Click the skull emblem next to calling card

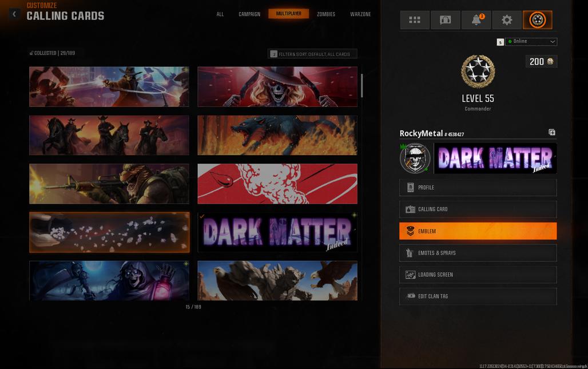(415, 158)
